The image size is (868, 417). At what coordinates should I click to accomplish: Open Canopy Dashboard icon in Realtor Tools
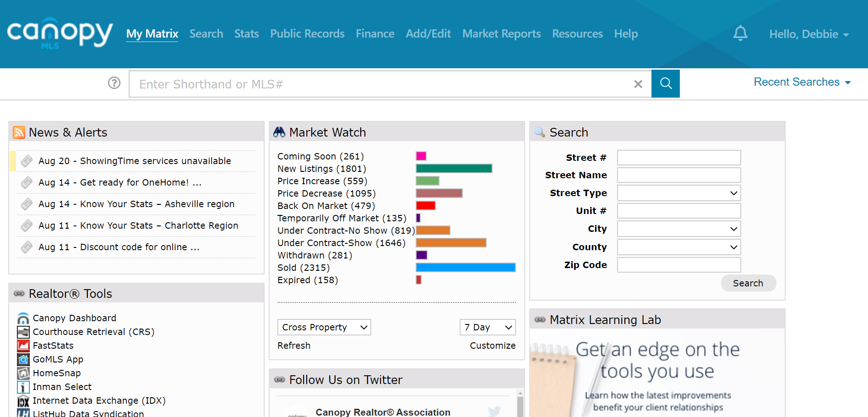click(23, 318)
